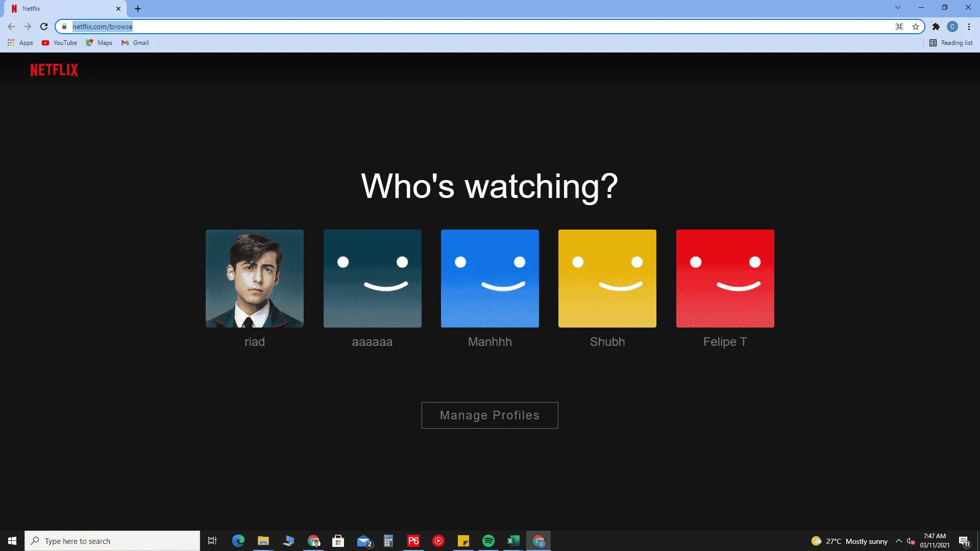This screenshot has height=551, width=980.
Task: Click the riad profile name
Action: (x=255, y=342)
